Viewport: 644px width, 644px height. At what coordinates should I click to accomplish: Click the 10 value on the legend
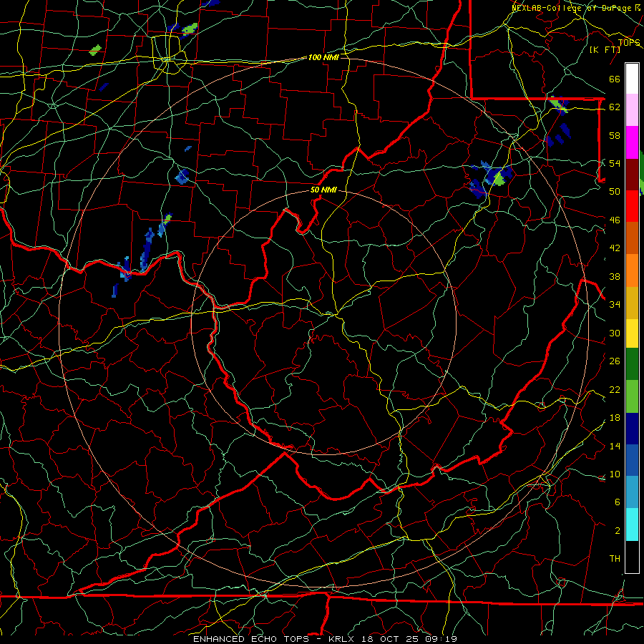(x=615, y=474)
